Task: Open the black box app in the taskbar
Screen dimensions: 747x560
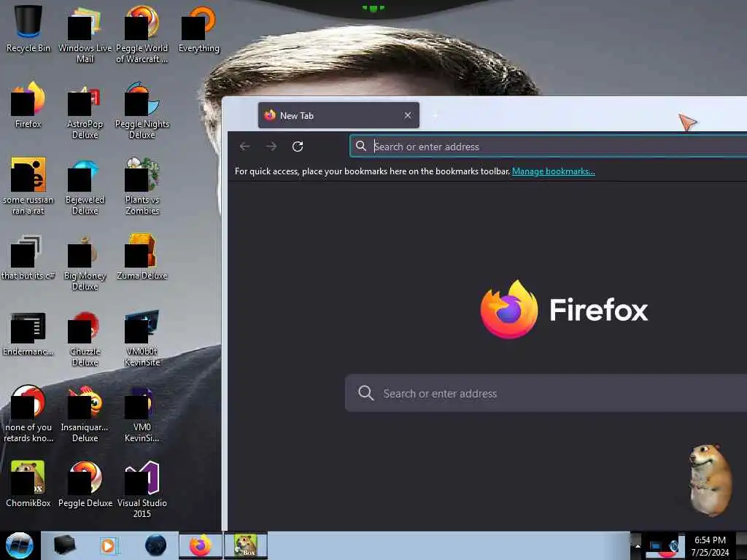Action: (x=64, y=545)
